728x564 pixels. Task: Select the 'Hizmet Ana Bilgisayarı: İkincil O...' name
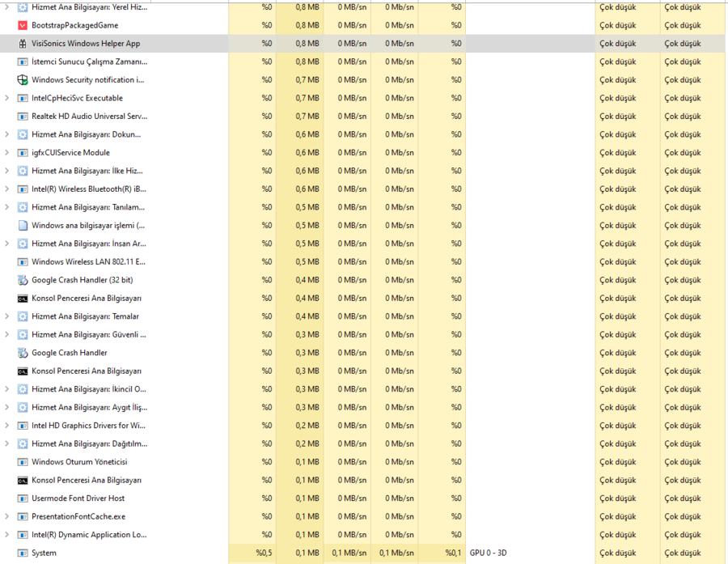tap(89, 389)
